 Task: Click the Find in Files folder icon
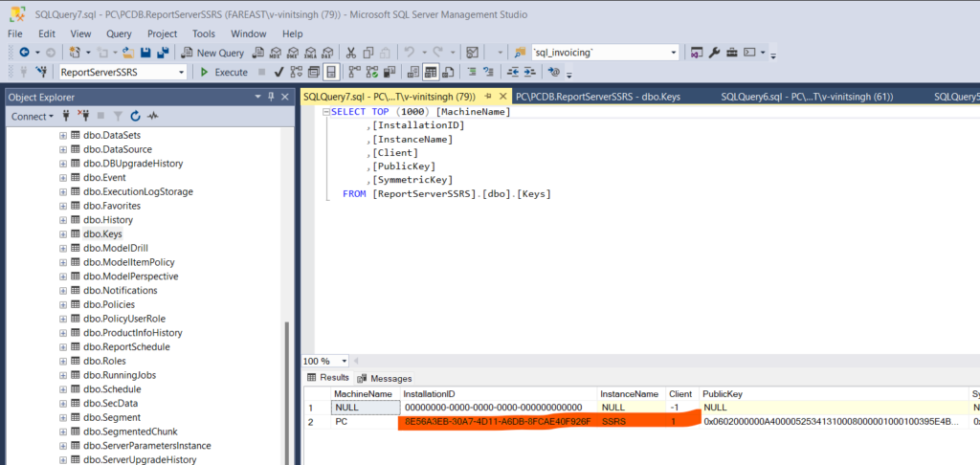pos(520,54)
